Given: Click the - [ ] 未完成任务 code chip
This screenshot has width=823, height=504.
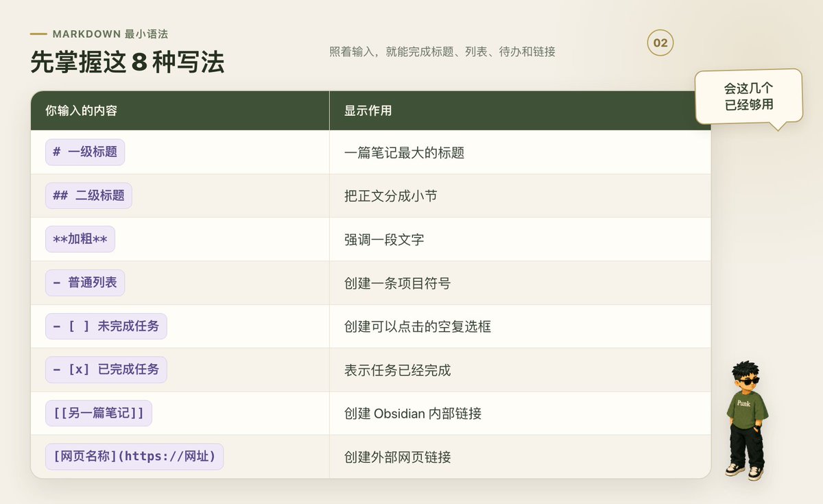Looking at the screenshot, I should 106,326.
